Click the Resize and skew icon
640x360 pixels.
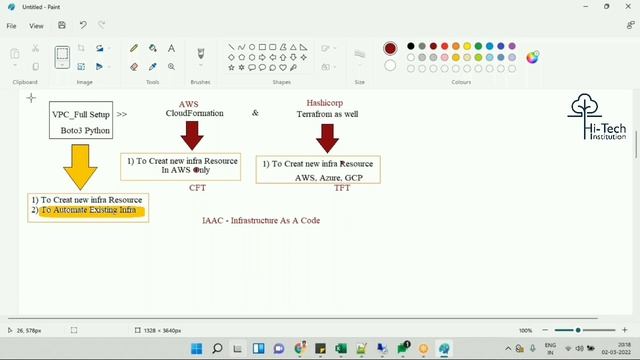tap(81, 67)
